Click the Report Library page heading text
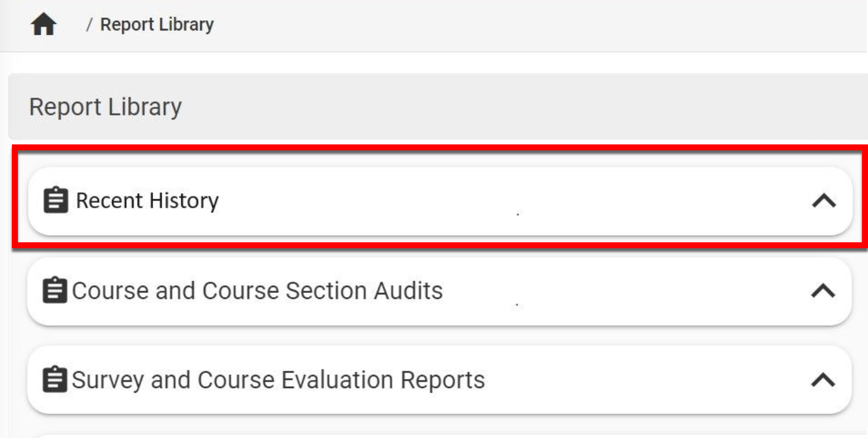 (106, 107)
